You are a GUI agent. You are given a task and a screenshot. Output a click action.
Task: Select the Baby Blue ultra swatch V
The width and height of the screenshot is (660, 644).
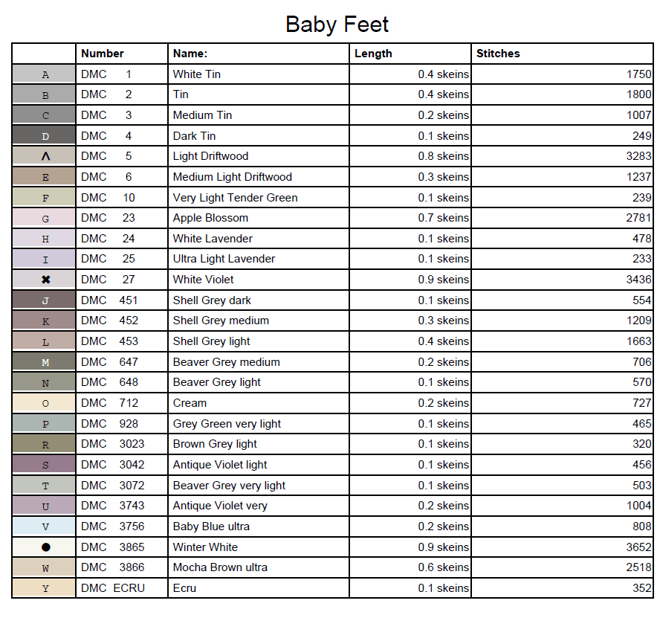(x=45, y=527)
